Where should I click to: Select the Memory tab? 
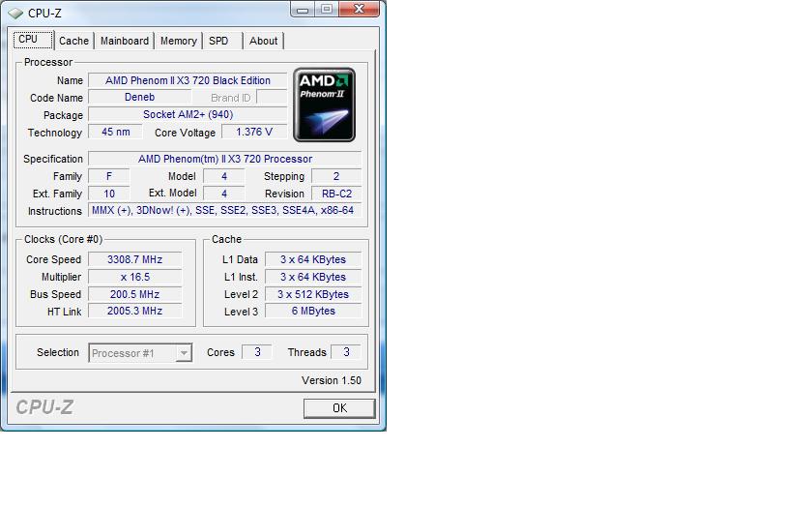(178, 41)
